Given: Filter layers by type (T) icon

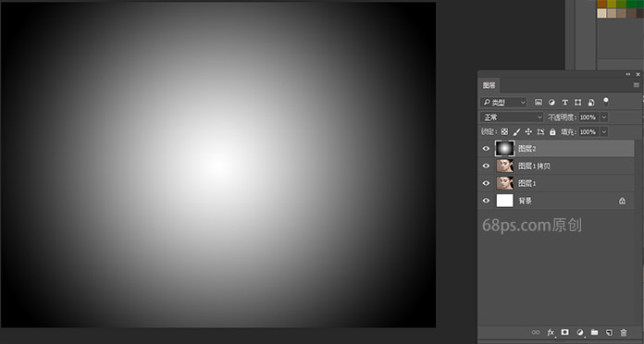Looking at the screenshot, I should (x=564, y=103).
